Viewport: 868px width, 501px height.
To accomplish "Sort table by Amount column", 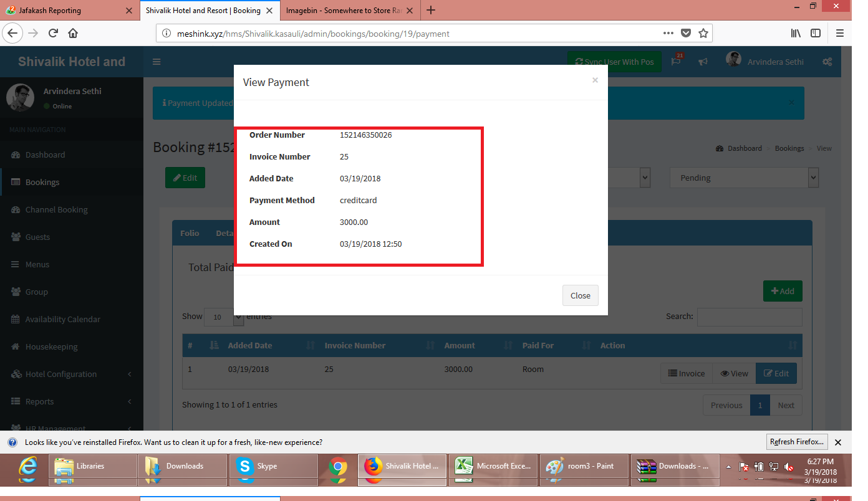I will pyautogui.click(x=476, y=345).
